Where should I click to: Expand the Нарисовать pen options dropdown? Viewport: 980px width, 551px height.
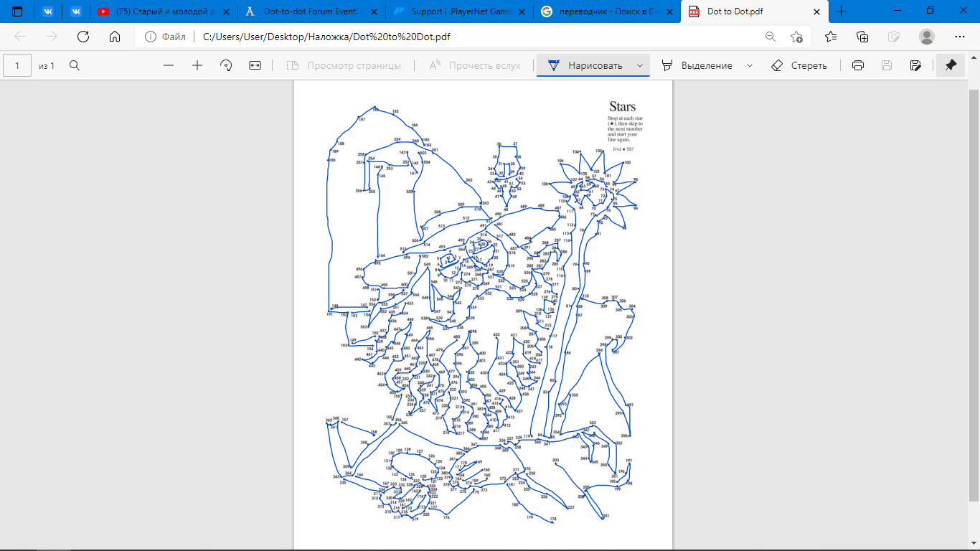639,65
